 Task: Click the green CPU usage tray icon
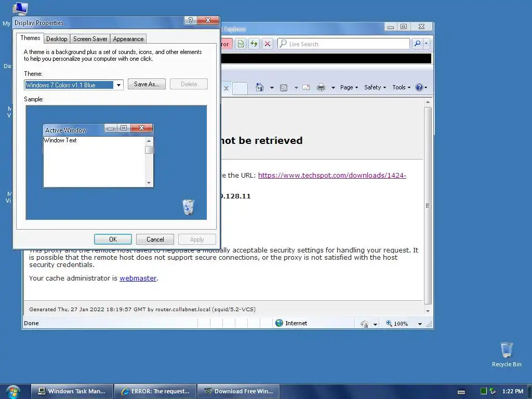pos(484,391)
